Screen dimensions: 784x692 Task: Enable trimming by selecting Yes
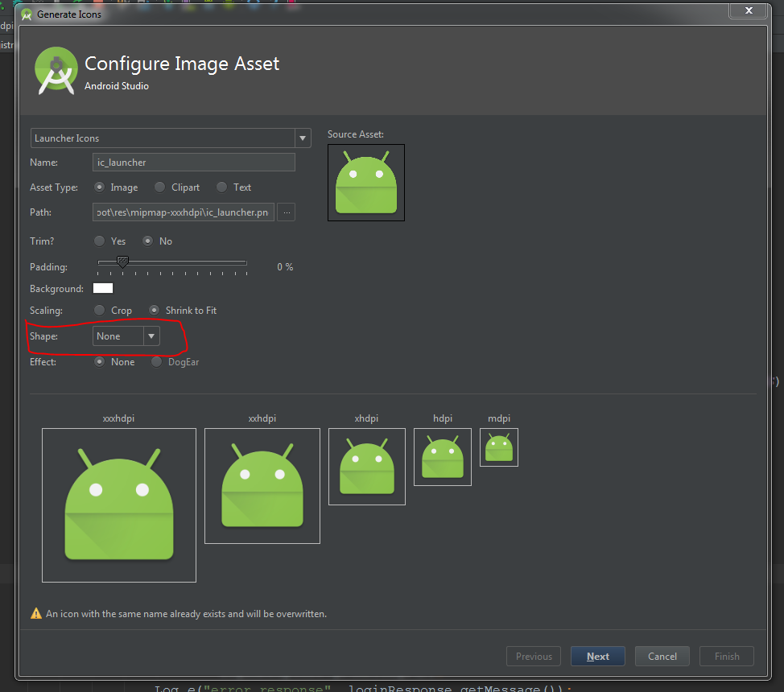pos(100,241)
